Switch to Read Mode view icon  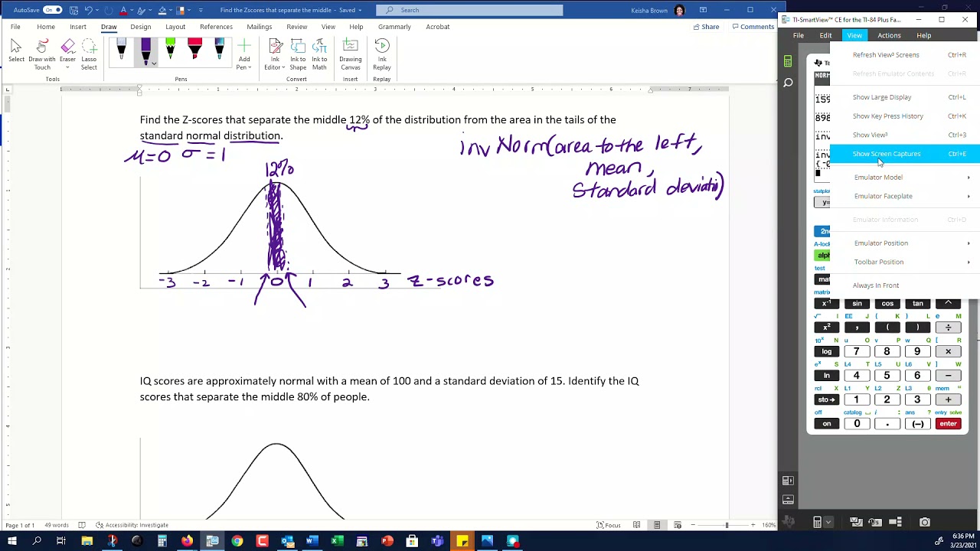point(636,525)
